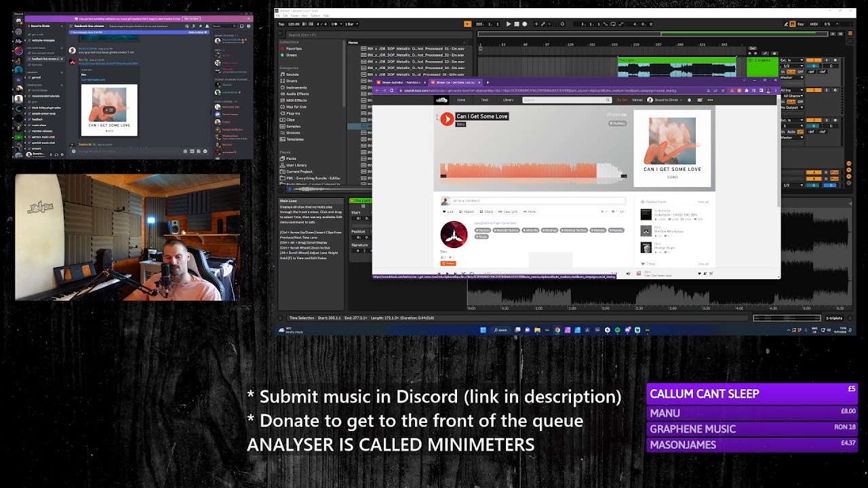Open Discord user settings gear
The width and height of the screenshot is (868, 488).
pos(62,155)
